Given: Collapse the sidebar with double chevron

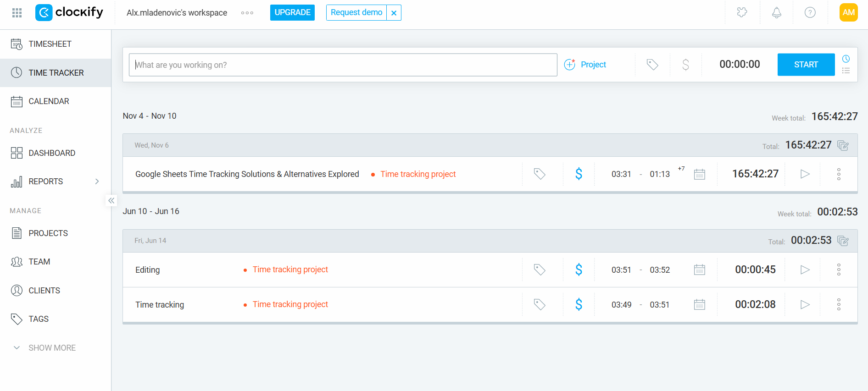Looking at the screenshot, I should point(111,201).
